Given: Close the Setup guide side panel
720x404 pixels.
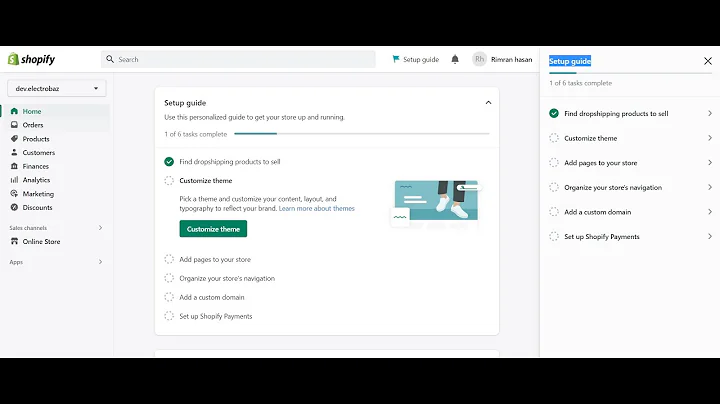Looking at the screenshot, I should tap(708, 61).
